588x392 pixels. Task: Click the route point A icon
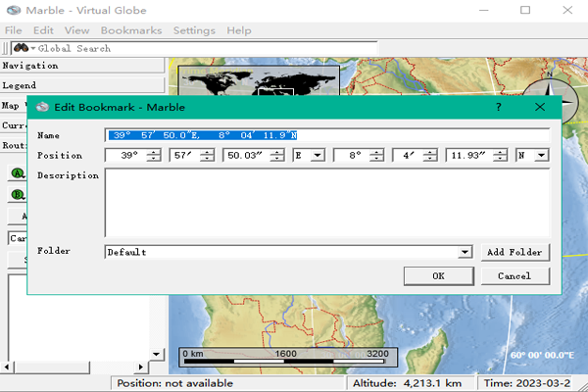coord(18,173)
